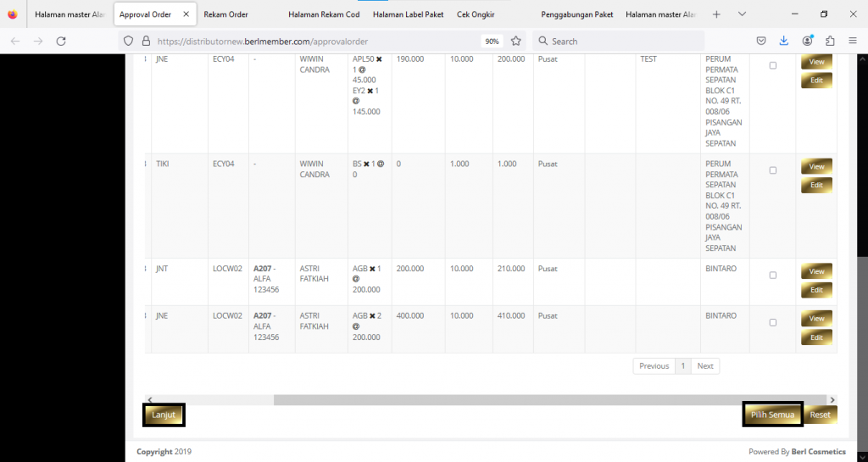Tick checkbox for the JNT order row
868x462 pixels.
(772, 276)
